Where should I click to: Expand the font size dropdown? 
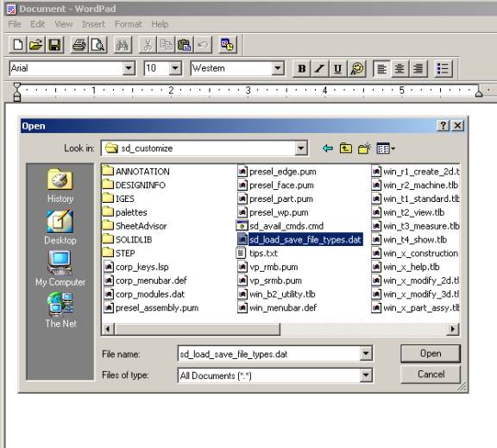[x=175, y=68]
